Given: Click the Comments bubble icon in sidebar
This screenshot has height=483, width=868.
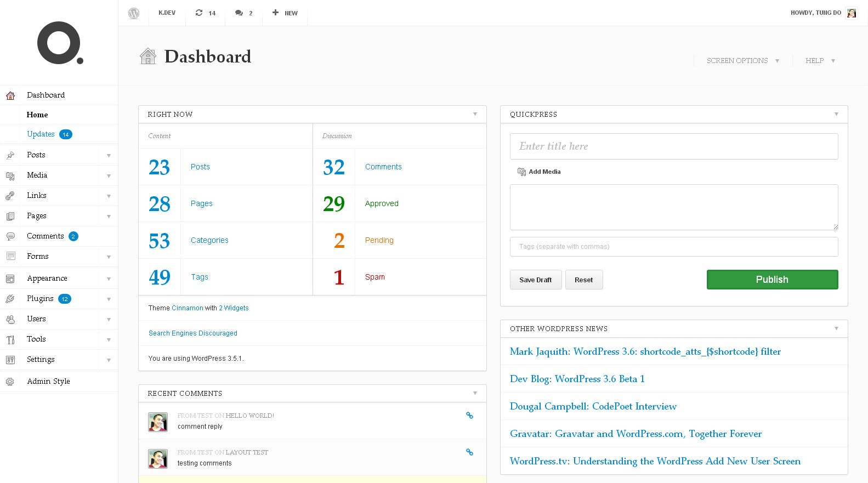Looking at the screenshot, I should tap(10, 236).
